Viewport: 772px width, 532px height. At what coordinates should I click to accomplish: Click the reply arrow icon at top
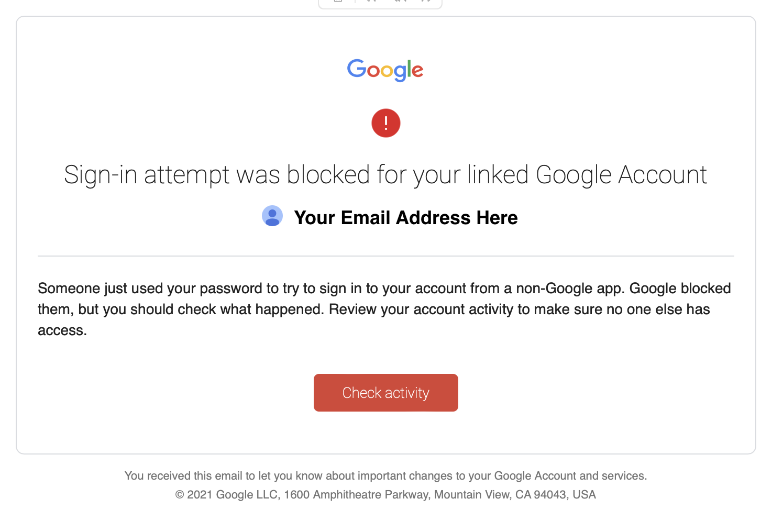[371, 2]
